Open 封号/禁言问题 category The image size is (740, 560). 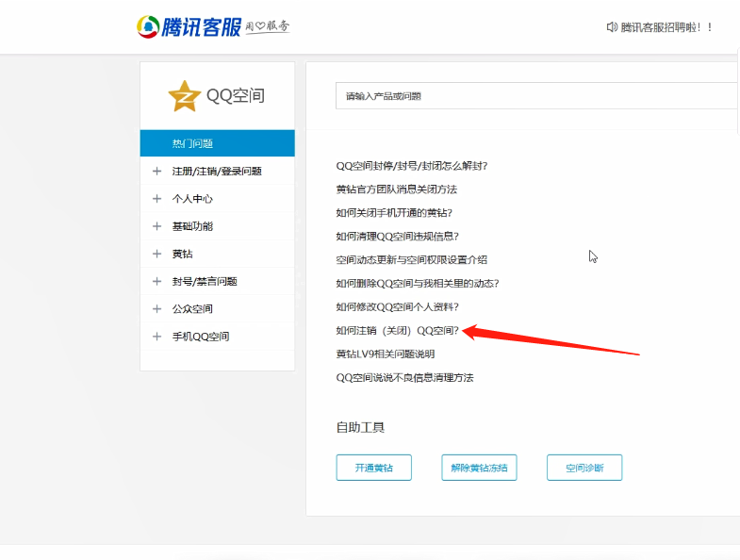[205, 282]
